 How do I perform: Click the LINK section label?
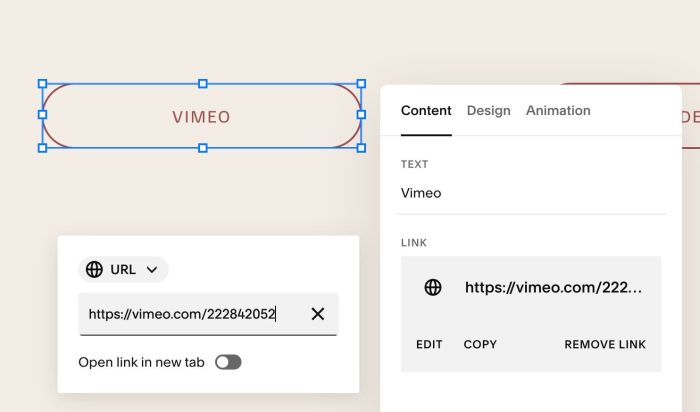pyautogui.click(x=414, y=242)
